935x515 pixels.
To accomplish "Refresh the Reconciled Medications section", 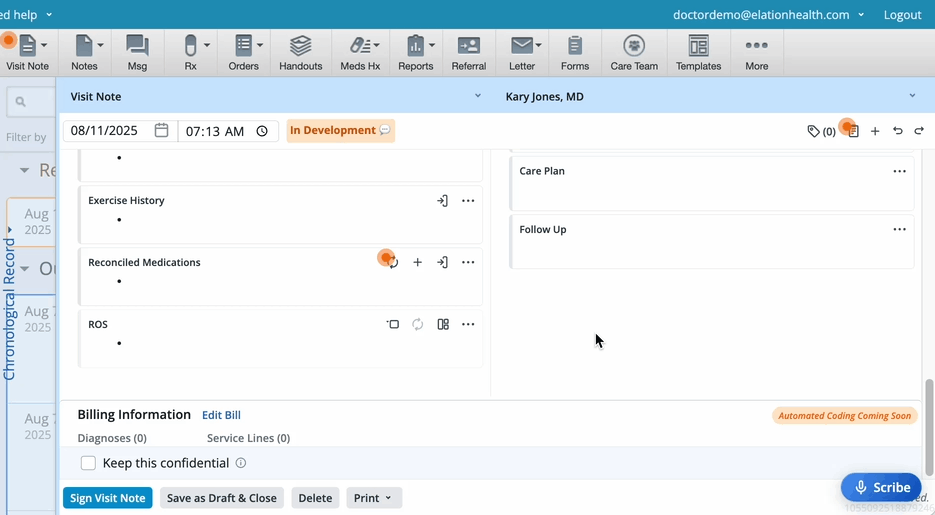I will 392,262.
